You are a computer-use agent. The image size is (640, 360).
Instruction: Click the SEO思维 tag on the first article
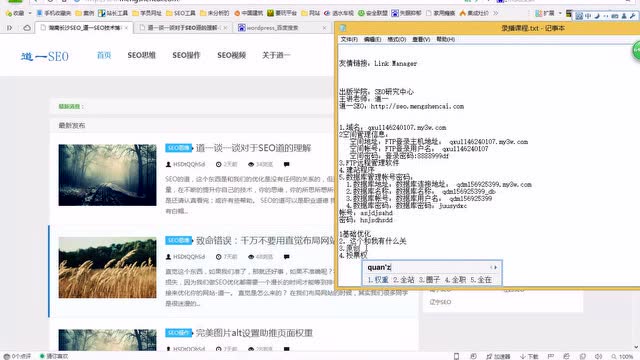point(179,148)
